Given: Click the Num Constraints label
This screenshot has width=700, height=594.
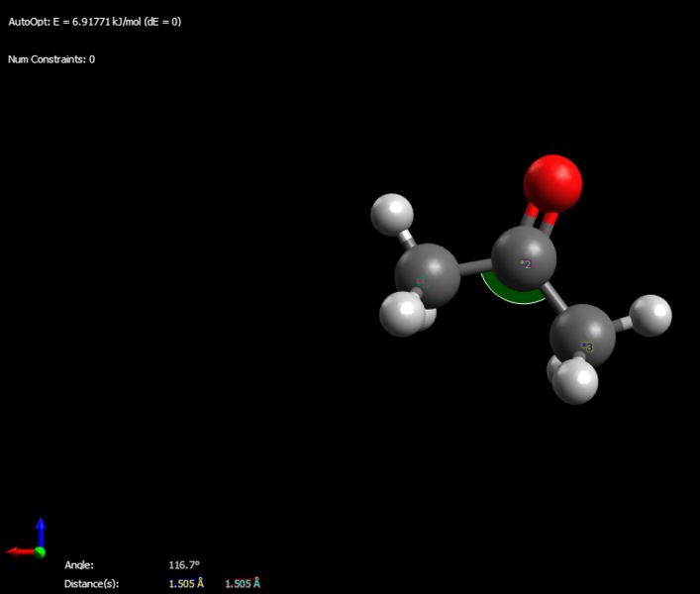Looking at the screenshot, I should coord(51,59).
